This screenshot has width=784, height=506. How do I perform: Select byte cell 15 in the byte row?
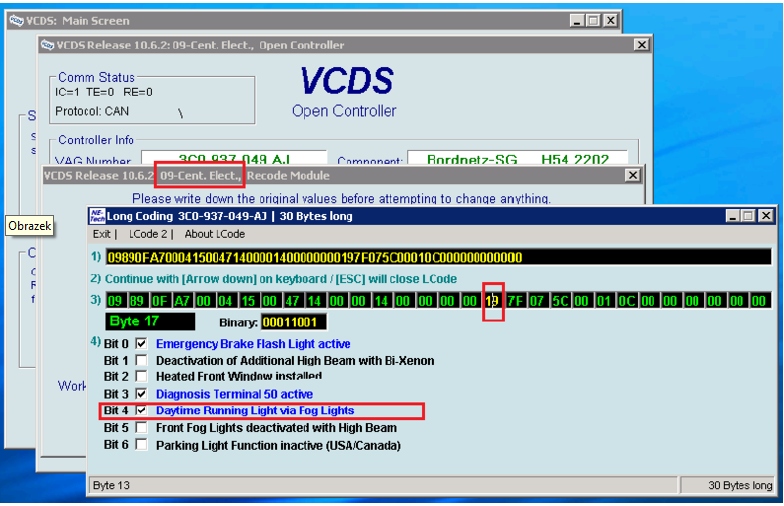[248, 301]
